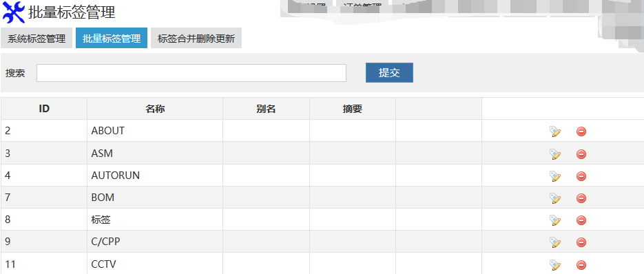Edit the AUTORUN tag row
The image size is (644, 274).
[x=555, y=176]
